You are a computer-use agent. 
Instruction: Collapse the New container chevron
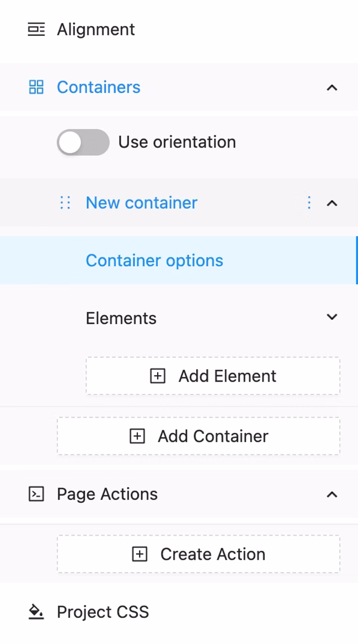(332, 203)
